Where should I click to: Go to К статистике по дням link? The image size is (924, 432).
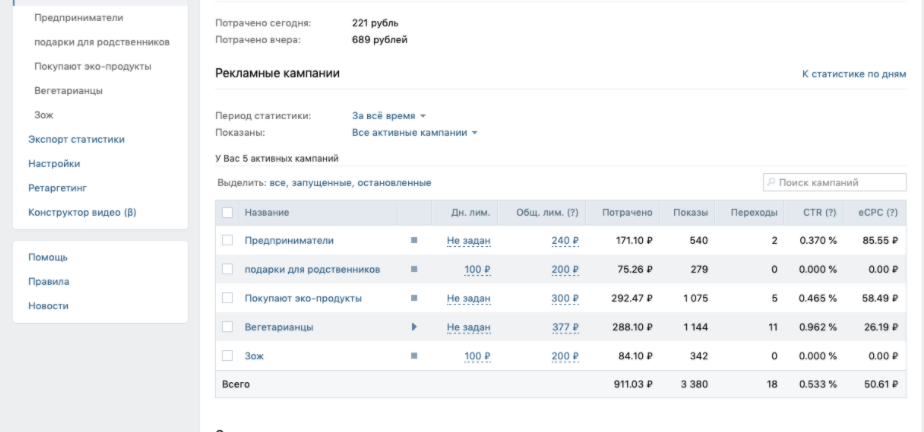(x=854, y=74)
